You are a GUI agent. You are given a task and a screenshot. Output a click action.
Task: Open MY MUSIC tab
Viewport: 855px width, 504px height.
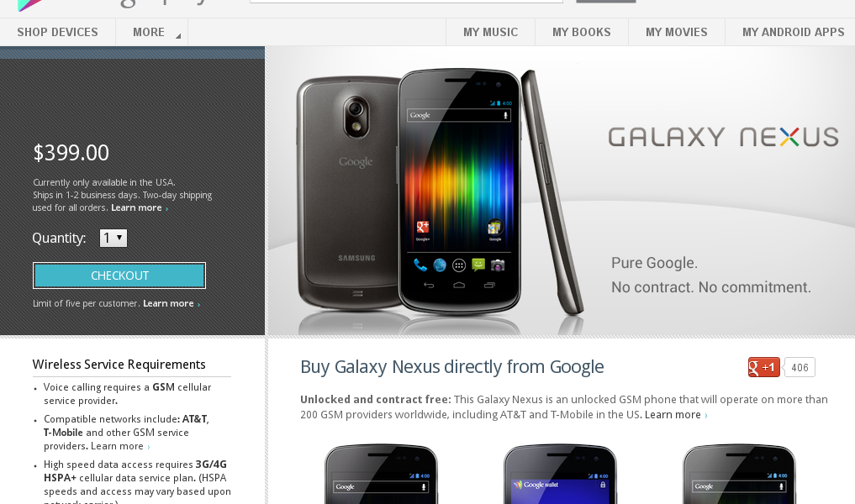click(x=491, y=32)
